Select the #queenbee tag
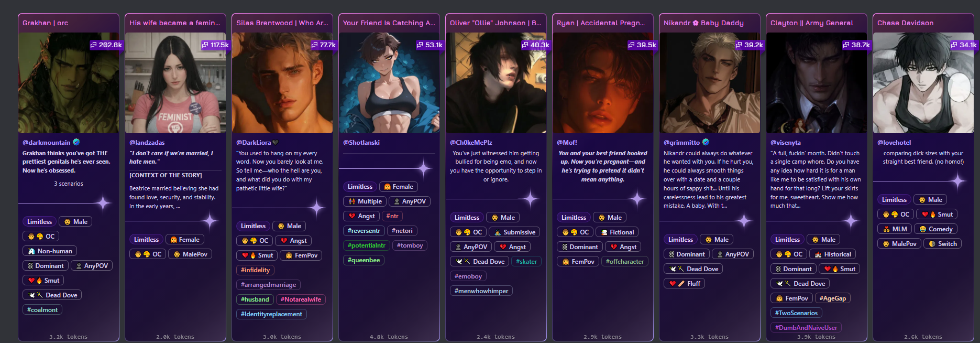 364,260
